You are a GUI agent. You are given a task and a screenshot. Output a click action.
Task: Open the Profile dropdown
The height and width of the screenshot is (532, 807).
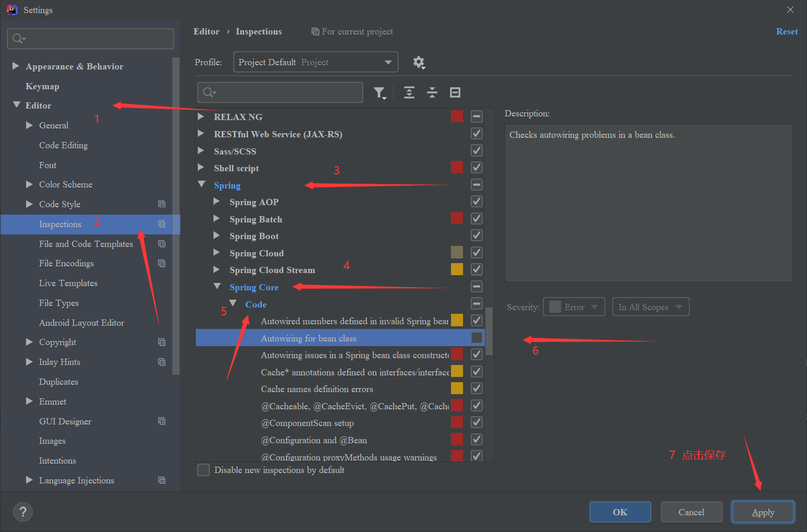click(x=315, y=62)
